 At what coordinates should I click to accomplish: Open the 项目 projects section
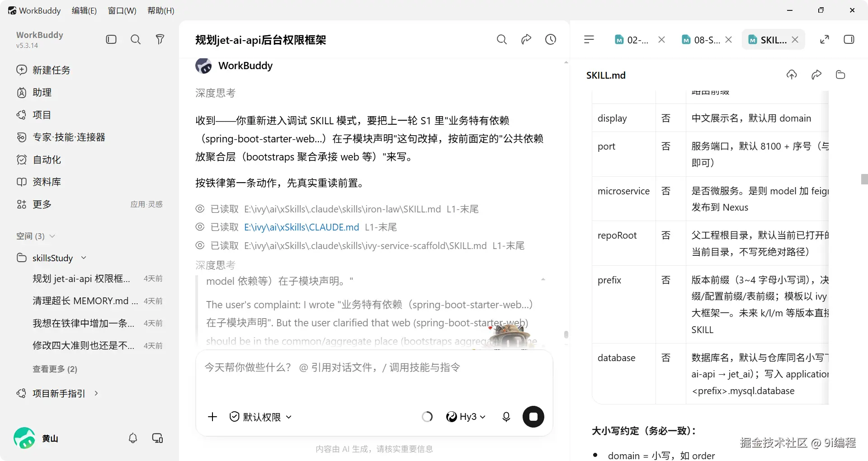[34, 115]
